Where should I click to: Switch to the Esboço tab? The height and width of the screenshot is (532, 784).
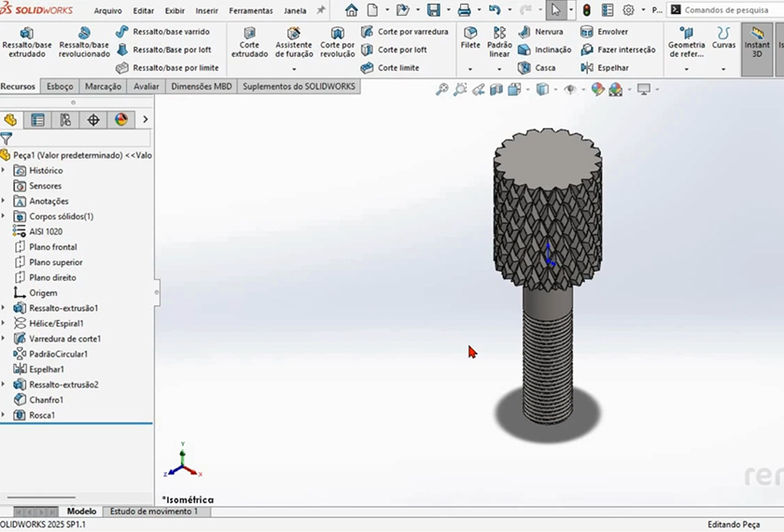[x=60, y=87]
